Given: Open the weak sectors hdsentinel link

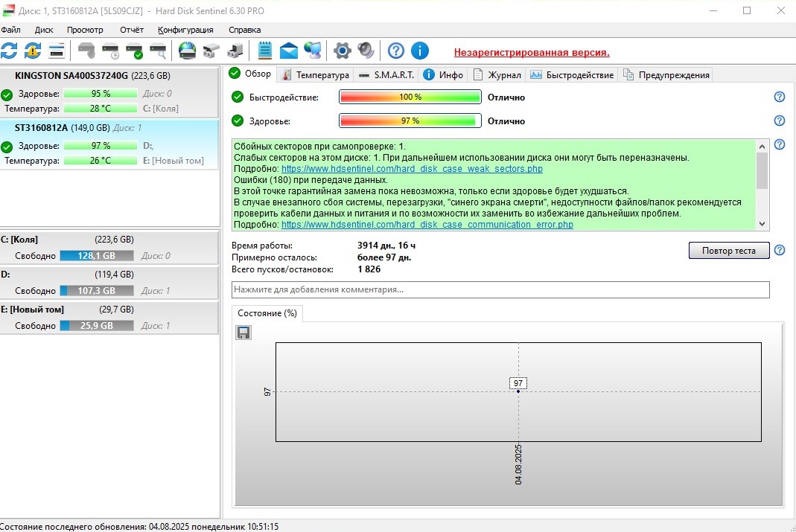Looking at the screenshot, I should (413, 169).
